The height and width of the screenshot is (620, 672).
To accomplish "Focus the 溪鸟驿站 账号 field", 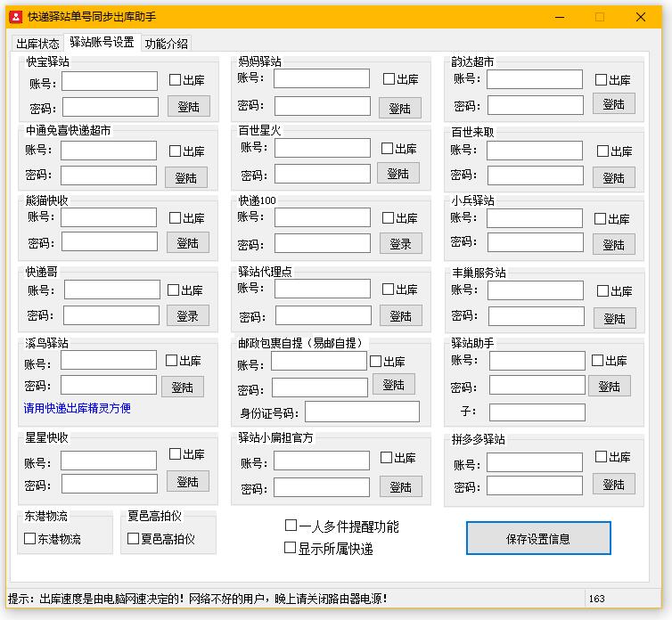I will (x=109, y=360).
